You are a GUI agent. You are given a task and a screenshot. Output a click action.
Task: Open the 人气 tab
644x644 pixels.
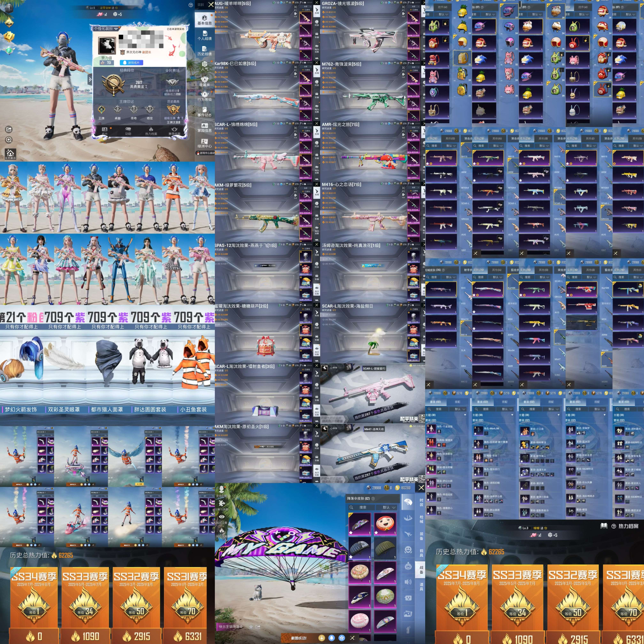point(205,66)
